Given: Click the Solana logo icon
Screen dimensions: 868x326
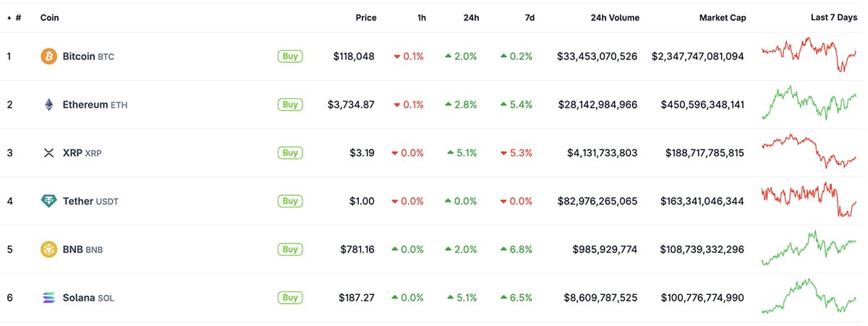Looking at the screenshot, I should [x=48, y=297].
